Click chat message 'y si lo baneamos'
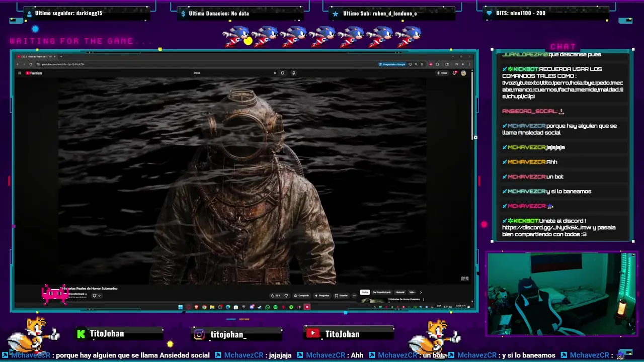The image size is (644, 362). point(569,192)
